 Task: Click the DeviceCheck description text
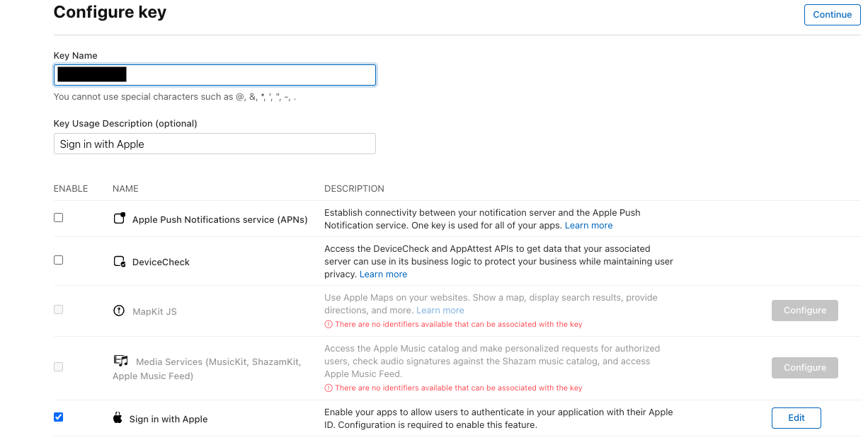click(498, 262)
